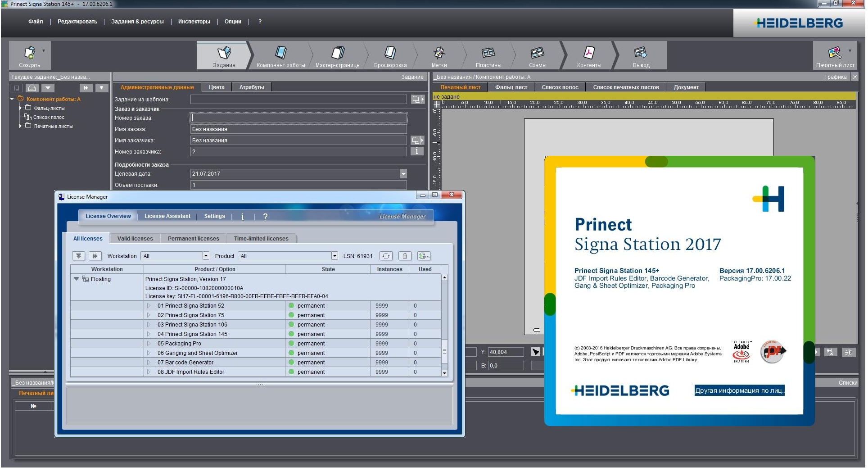The height and width of the screenshot is (472, 868).
Task: Expand the 01 Prinect Signa Station 52 row
Action: click(x=149, y=306)
